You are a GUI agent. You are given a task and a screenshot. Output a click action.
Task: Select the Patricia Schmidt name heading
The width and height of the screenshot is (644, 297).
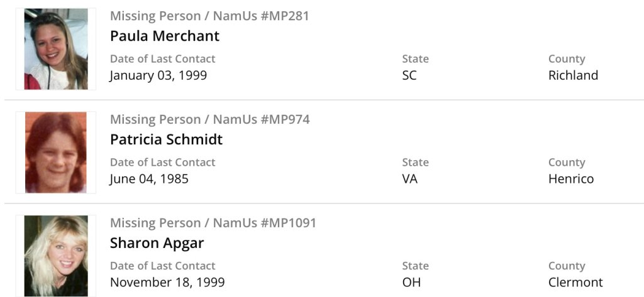click(166, 139)
